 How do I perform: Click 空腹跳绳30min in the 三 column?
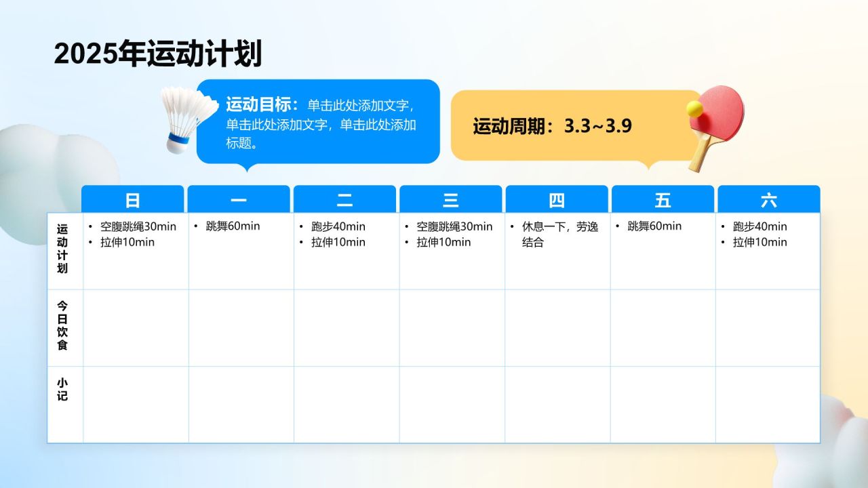coord(454,226)
